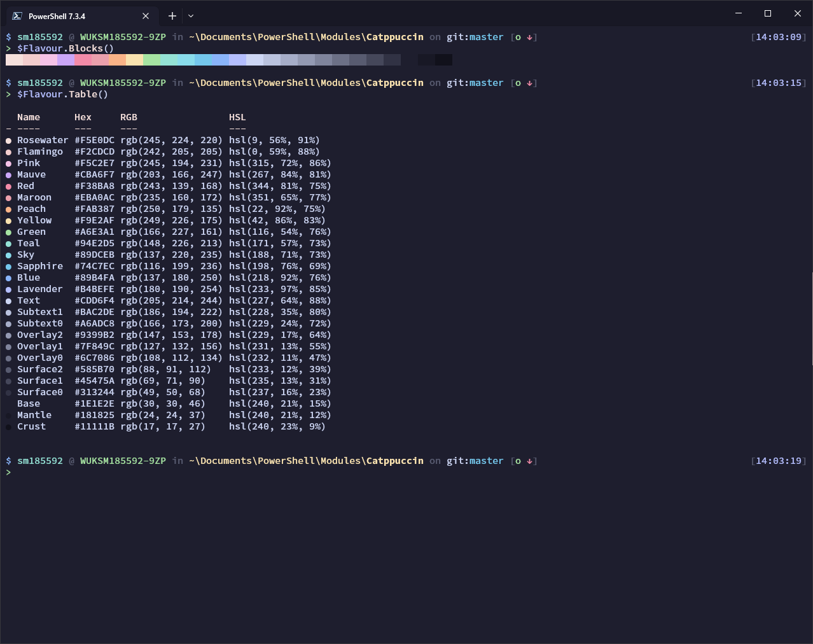Screen dimensions: 813x644
Task: Click the Mauve color dot
Action: [x=8, y=174]
